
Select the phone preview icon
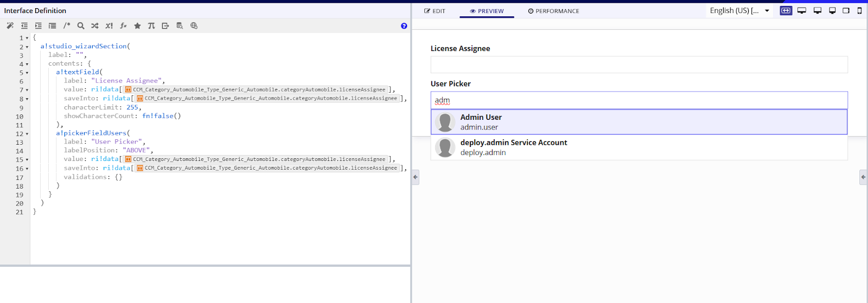[x=859, y=10]
